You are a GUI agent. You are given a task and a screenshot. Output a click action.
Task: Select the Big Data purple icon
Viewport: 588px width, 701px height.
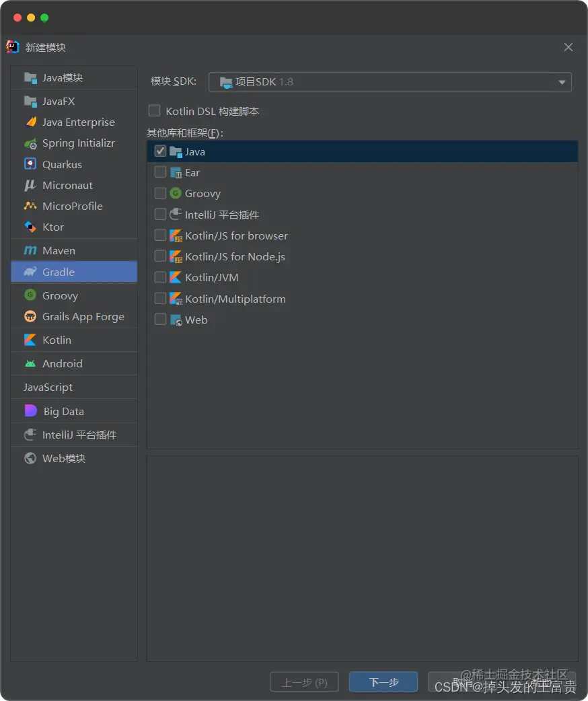pos(30,411)
